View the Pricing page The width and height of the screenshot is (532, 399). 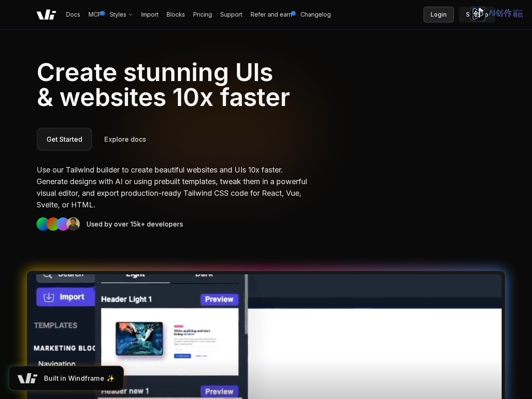[x=202, y=15]
